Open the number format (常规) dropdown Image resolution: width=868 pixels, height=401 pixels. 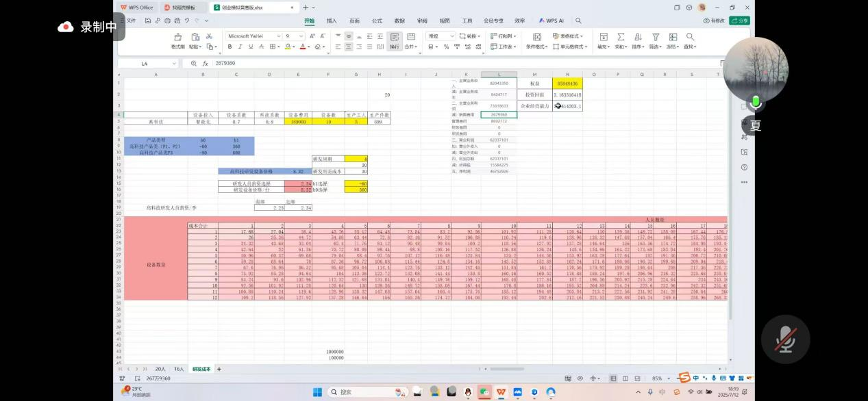point(441,36)
